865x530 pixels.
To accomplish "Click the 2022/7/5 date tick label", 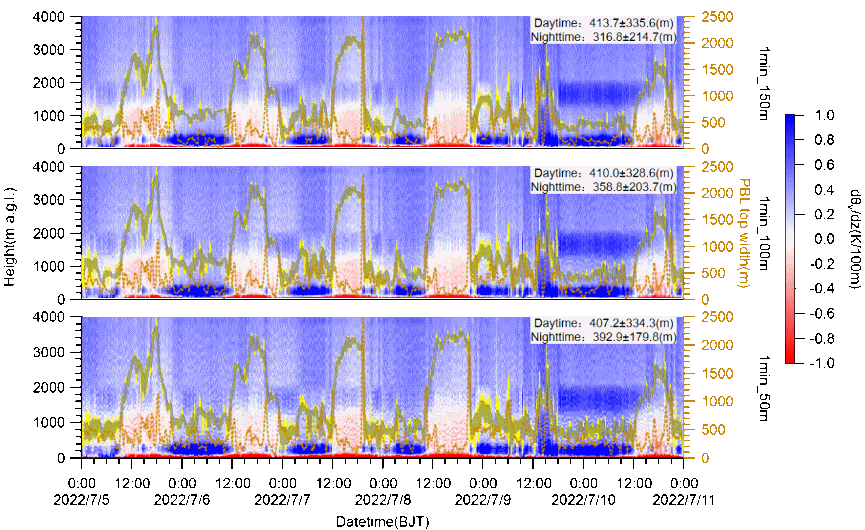I will coord(83,497).
